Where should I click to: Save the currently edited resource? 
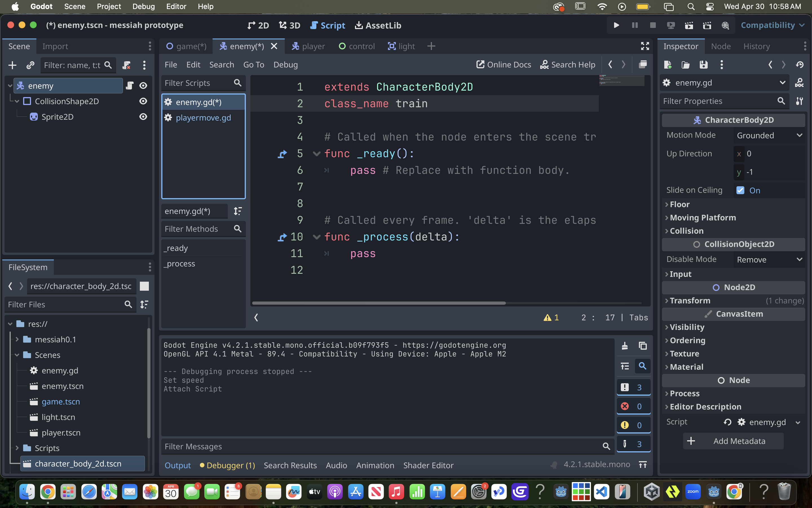(x=704, y=65)
